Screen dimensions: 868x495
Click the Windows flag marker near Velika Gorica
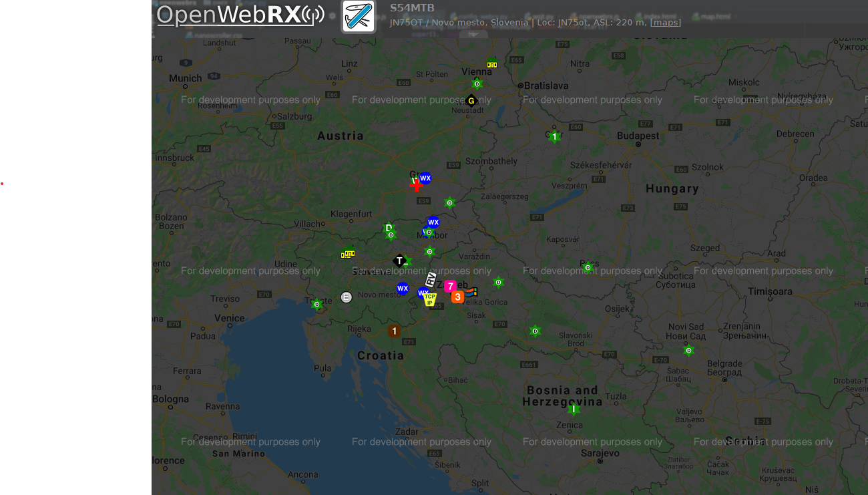[x=472, y=291]
